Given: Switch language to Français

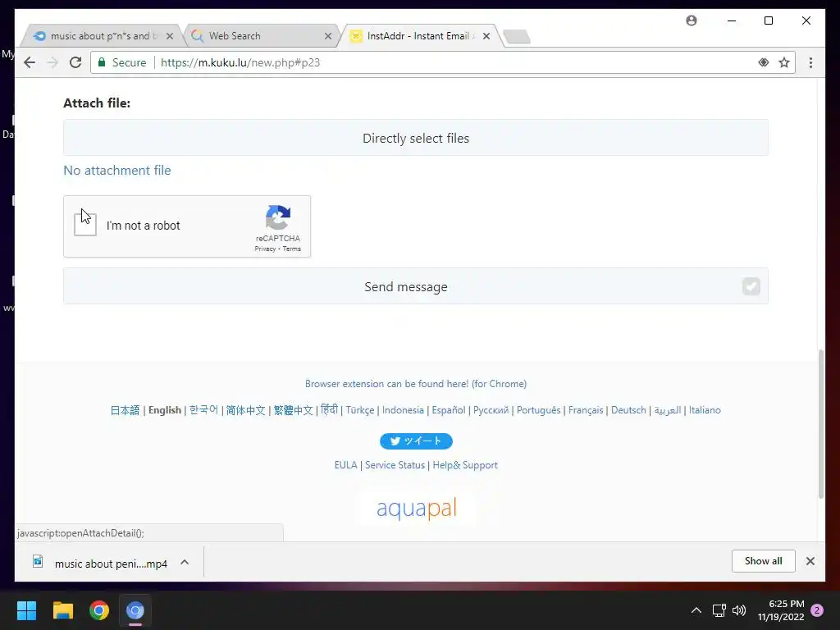Looking at the screenshot, I should [x=586, y=410].
